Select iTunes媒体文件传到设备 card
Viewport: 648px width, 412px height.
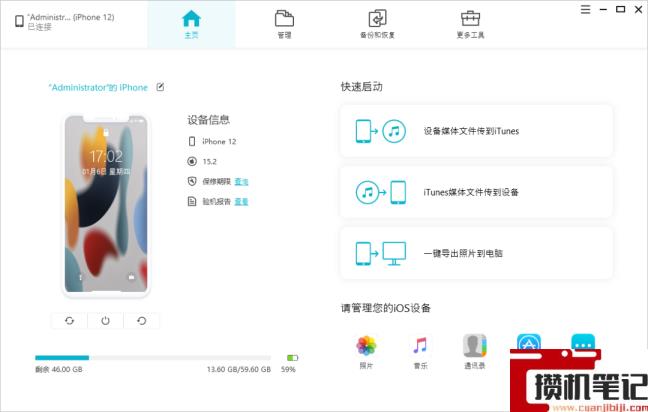tap(476, 192)
